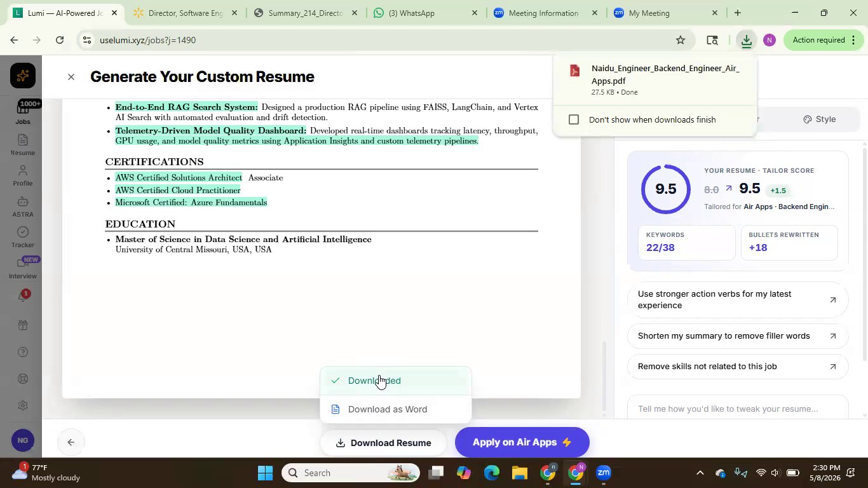Click the resume preview vertical scrollbar
This screenshot has height=488, width=868.
point(604,375)
